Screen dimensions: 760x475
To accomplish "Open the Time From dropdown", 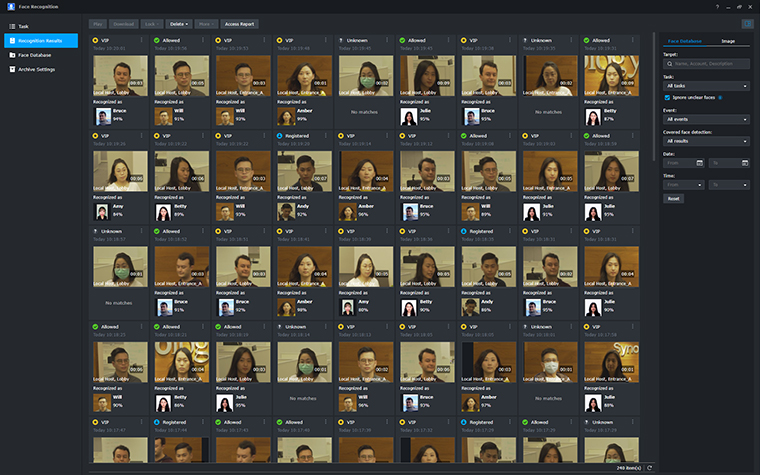I will click(683, 185).
